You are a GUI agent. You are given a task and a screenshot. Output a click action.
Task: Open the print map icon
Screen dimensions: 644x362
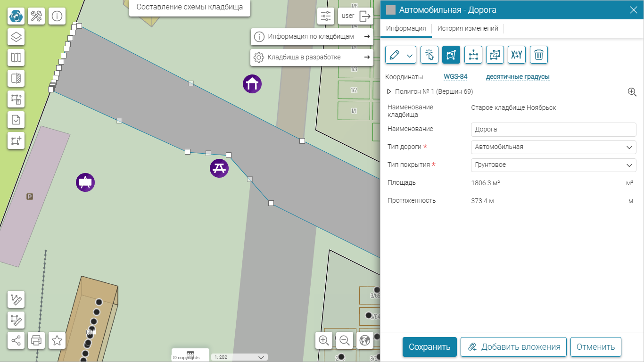tap(36, 340)
